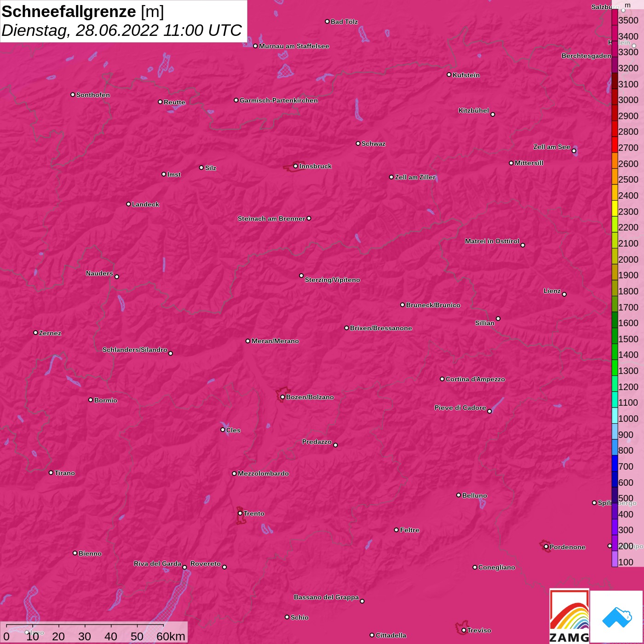Click the Matrei in Osttirol label

[492, 241]
